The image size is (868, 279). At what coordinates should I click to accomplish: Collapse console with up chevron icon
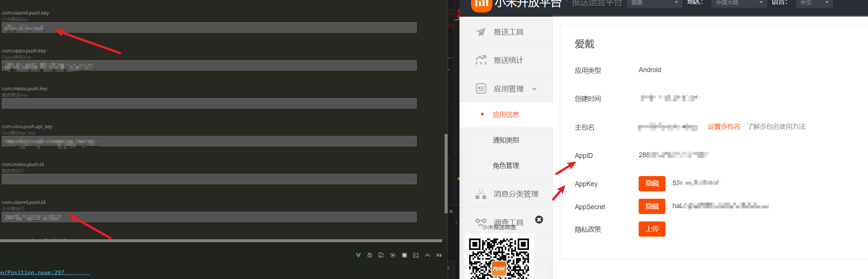(x=427, y=255)
